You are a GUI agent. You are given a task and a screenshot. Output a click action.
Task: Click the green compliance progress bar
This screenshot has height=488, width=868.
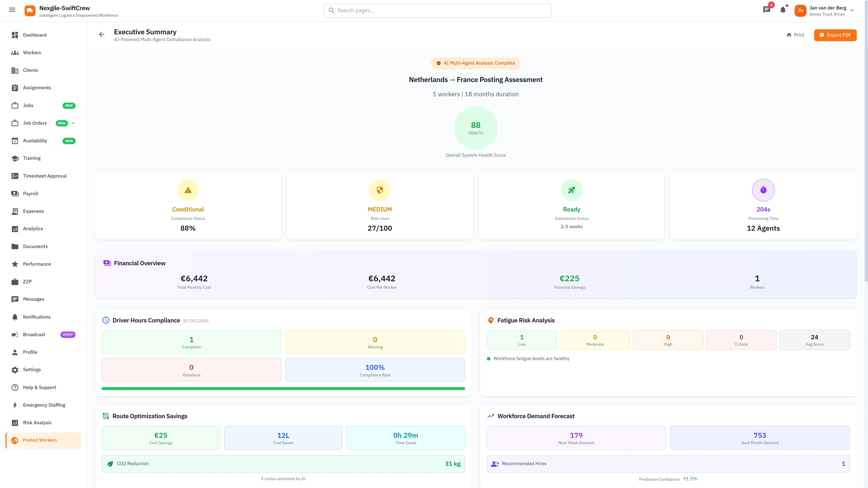point(283,389)
